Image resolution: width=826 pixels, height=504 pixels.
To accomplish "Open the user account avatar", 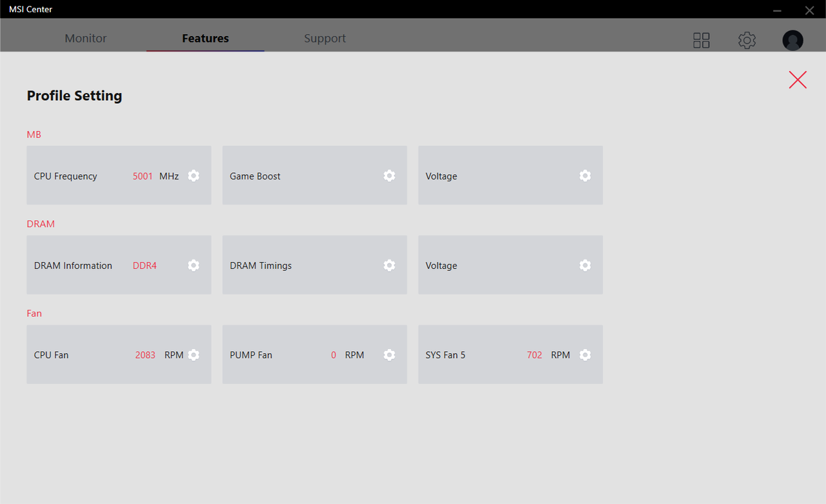I will (x=793, y=41).
